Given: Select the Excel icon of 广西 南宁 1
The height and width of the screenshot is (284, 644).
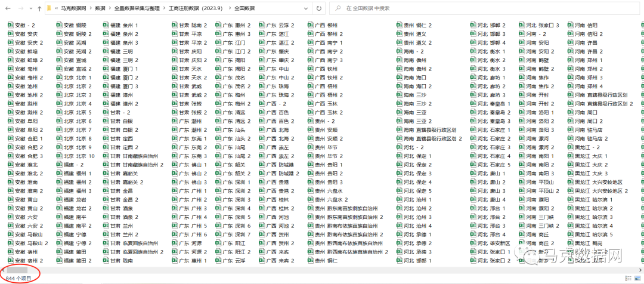Looking at the screenshot, I should 311,42.
